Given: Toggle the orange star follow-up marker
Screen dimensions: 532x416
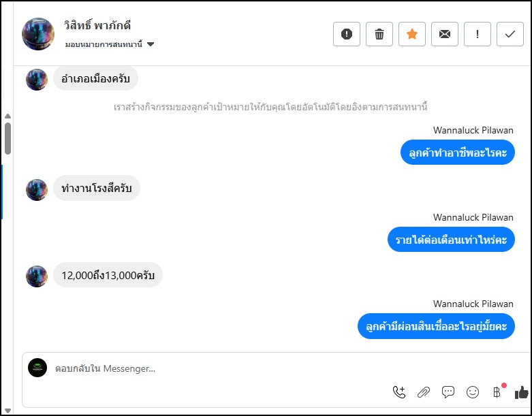Looking at the screenshot, I should [x=412, y=34].
